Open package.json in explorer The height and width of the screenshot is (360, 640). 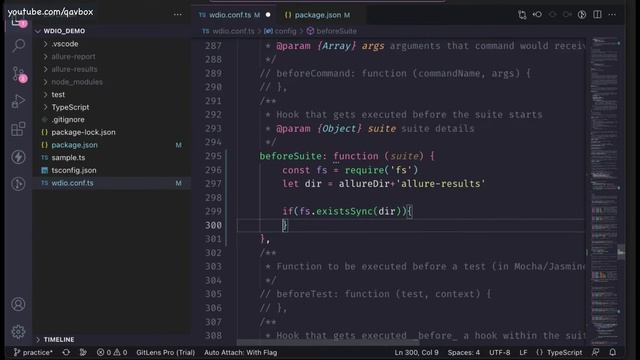(74, 145)
